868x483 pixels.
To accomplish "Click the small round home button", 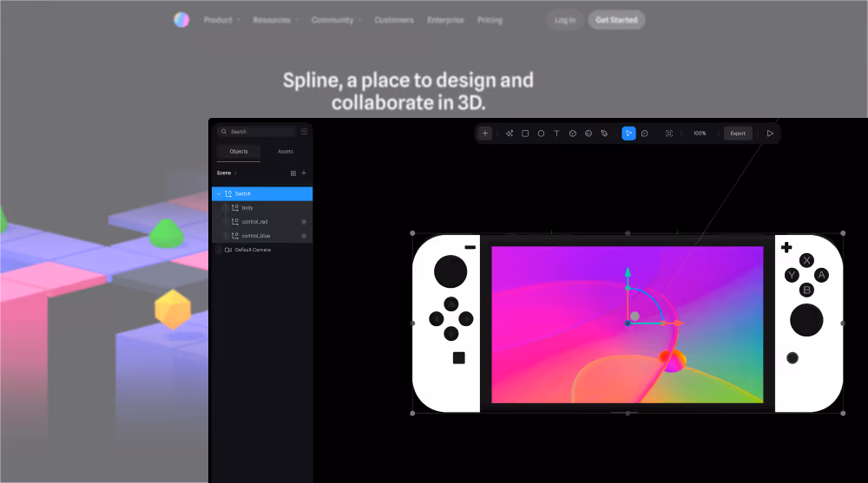I will (x=792, y=358).
